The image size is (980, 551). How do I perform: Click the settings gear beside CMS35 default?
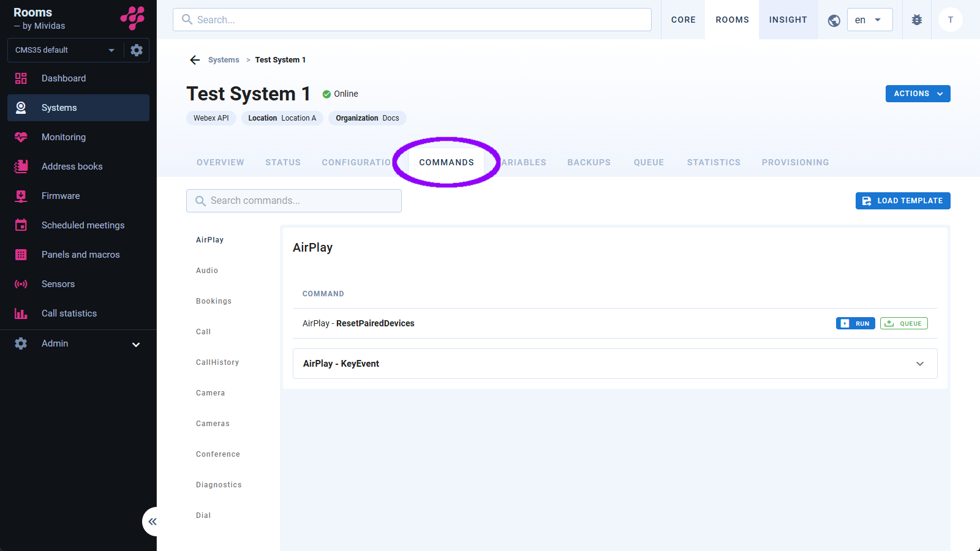coord(137,50)
